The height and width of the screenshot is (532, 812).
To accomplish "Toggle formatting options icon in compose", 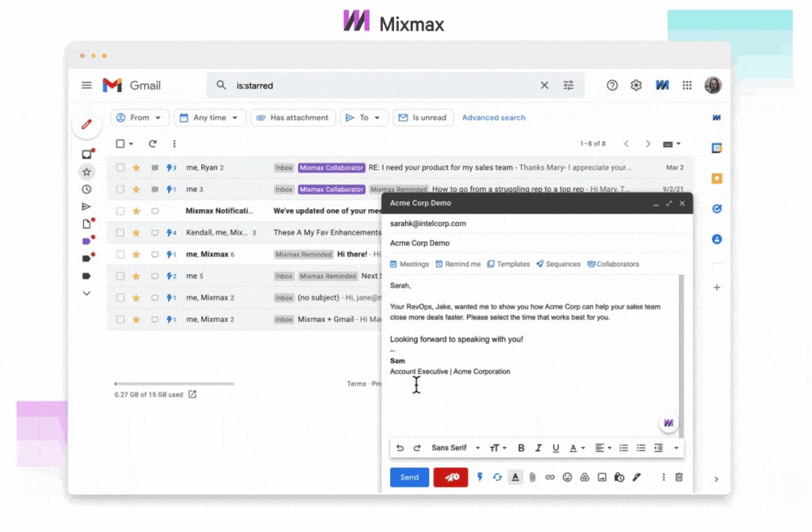I will pos(515,477).
